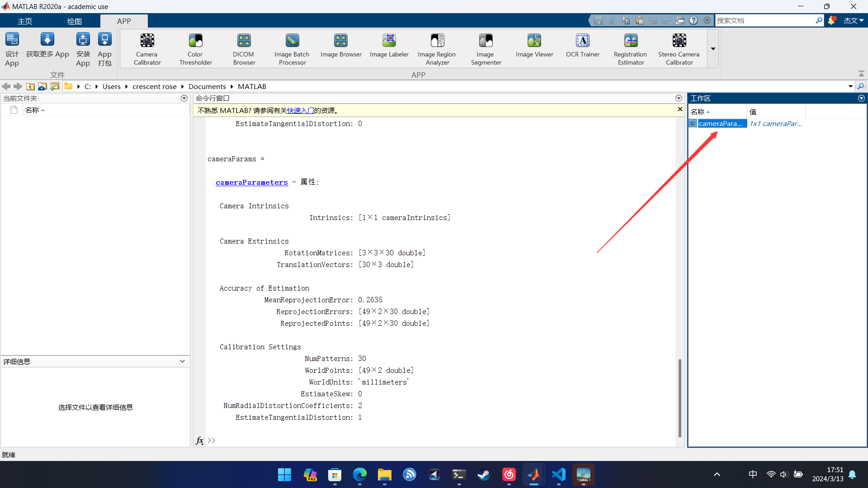
Task: Open the current folder panel actions menu
Action: coord(184,98)
